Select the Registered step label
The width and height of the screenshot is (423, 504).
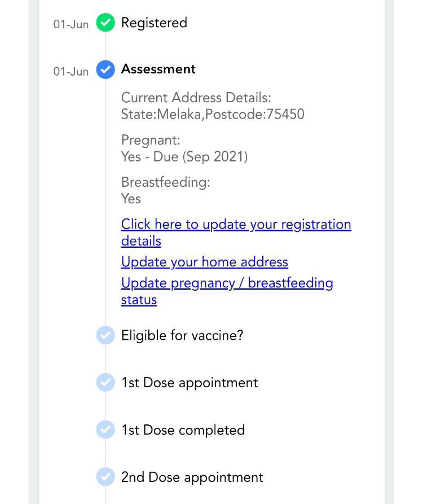coord(154,23)
